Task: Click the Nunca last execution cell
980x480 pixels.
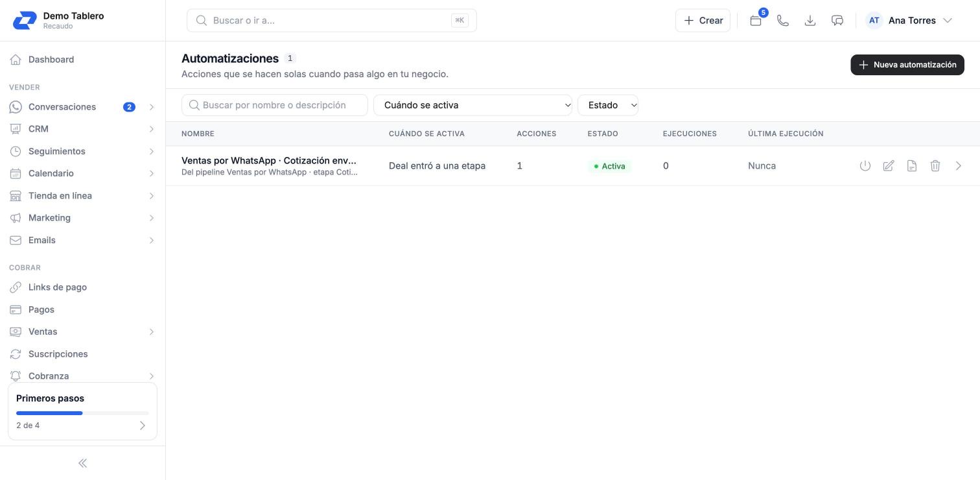Action: point(762,166)
